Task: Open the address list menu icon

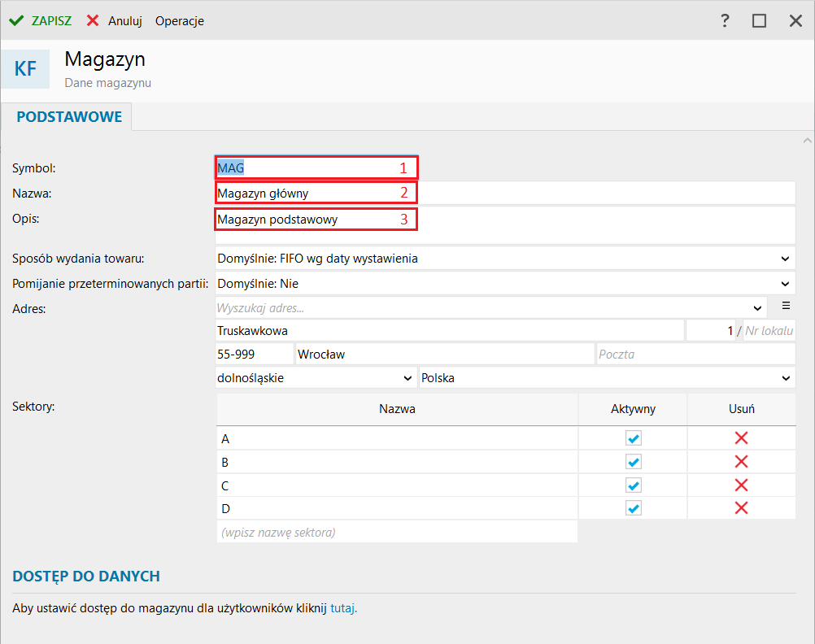Action: [786, 306]
